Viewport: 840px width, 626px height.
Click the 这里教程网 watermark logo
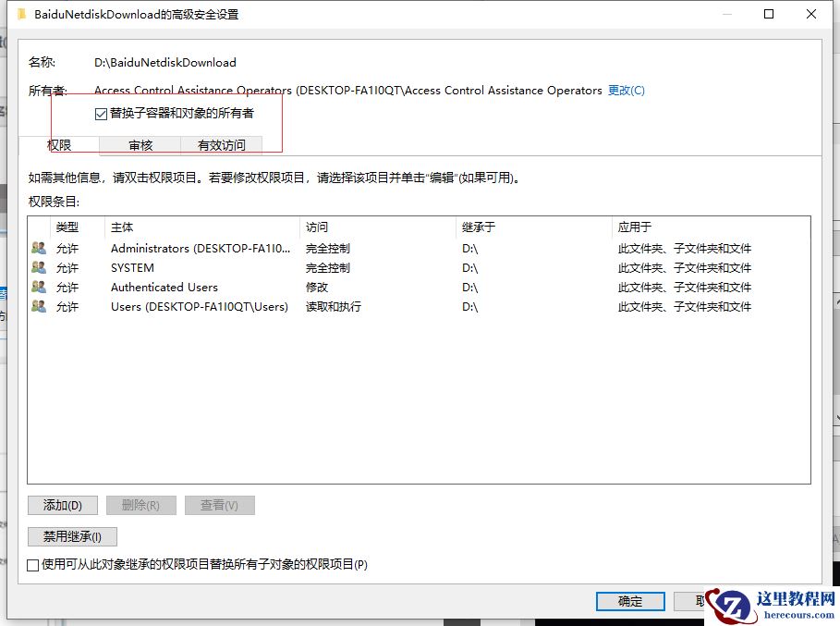coord(733,606)
